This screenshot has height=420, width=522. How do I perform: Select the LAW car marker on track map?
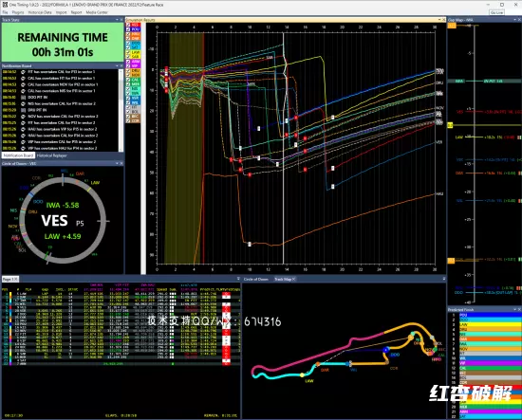point(302,375)
